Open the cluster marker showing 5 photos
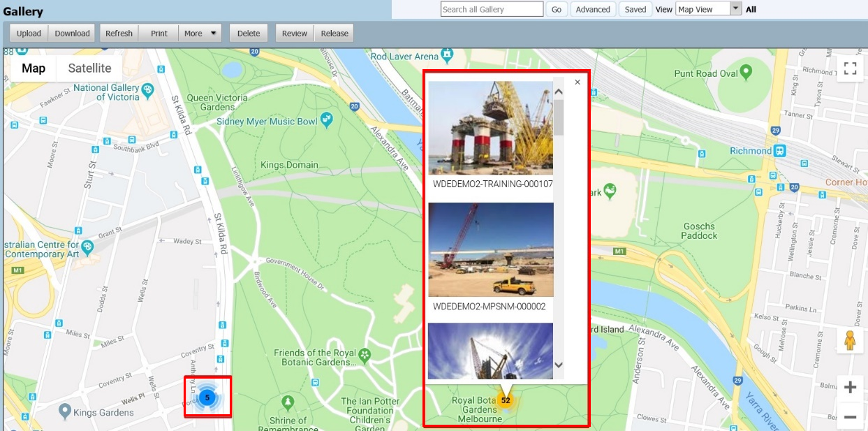The image size is (868, 431). pos(207,396)
